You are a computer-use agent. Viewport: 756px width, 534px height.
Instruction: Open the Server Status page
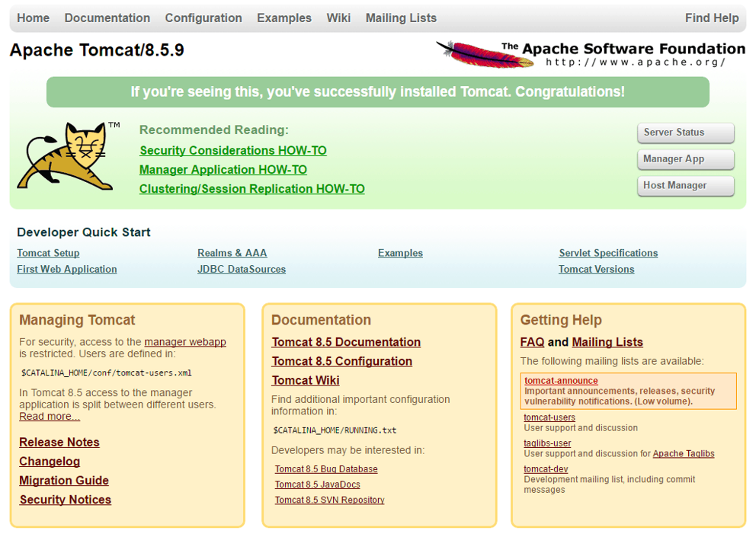[684, 133]
